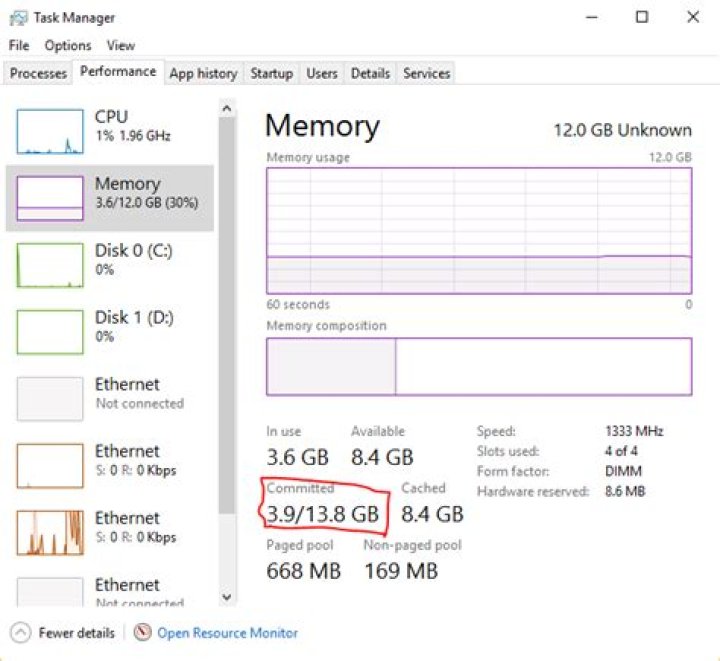Click the Fewer details chevron icon

coord(21,633)
